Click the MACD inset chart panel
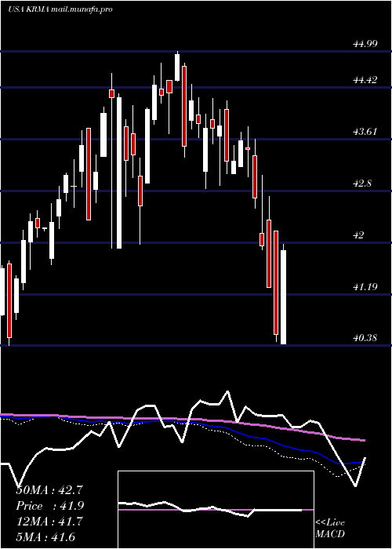This screenshot has width=392, height=549. (216, 510)
